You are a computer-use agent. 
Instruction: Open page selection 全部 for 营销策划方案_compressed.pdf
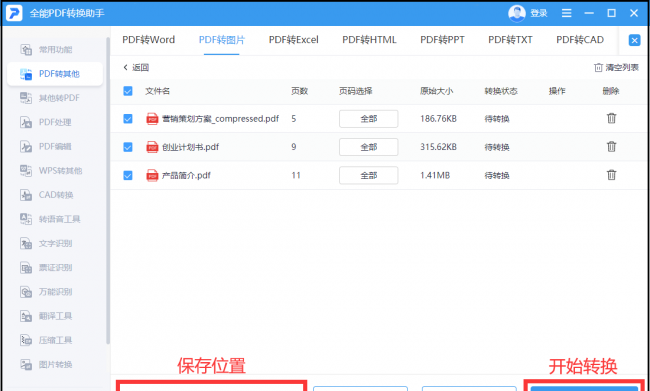tap(369, 119)
